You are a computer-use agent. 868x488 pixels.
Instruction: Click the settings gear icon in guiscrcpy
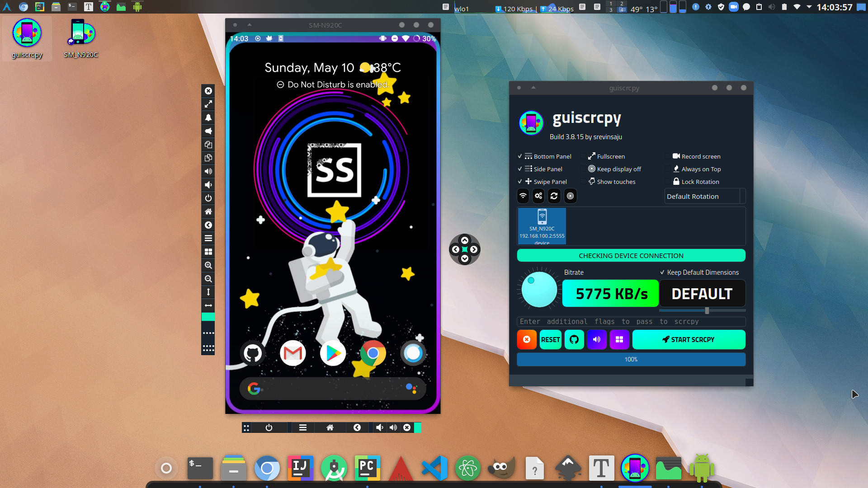pos(538,196)
